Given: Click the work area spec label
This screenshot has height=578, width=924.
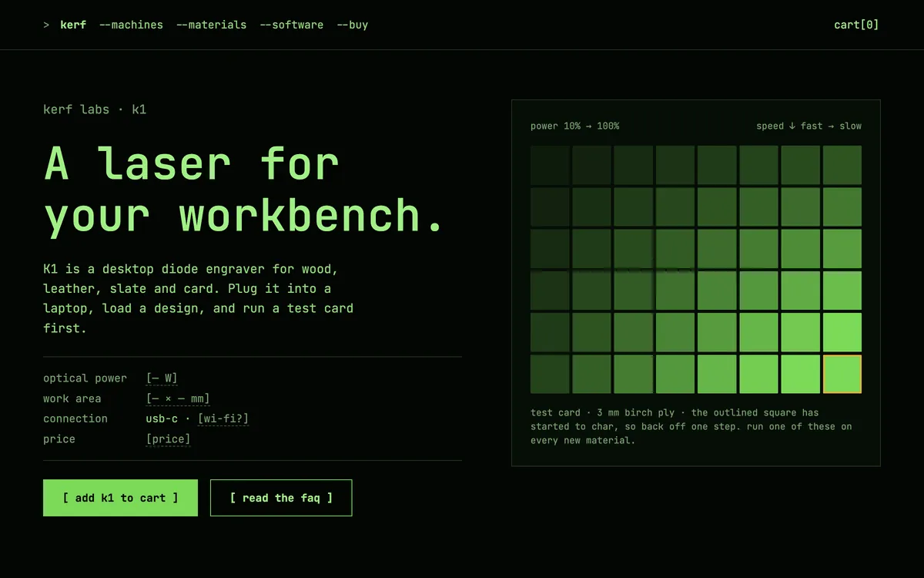Looking at the screenshot, I should pyautogui.click(x=72, y=398).
